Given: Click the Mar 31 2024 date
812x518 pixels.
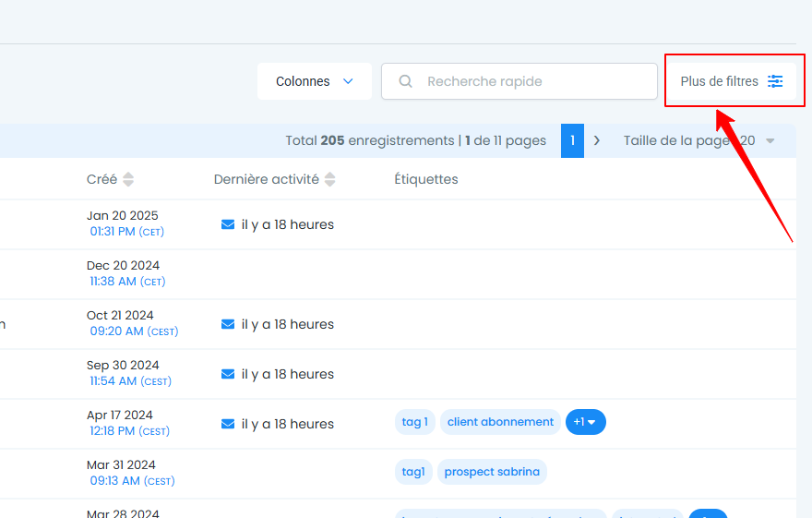Looking at the screenshot, I should point(121,464).
